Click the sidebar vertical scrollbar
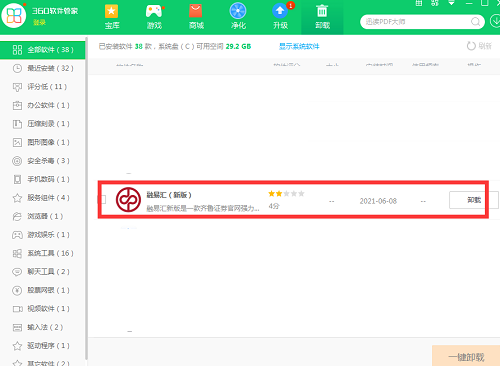Image resolution: width=500 pixels, height=366 pixels. tap(87, 198)
